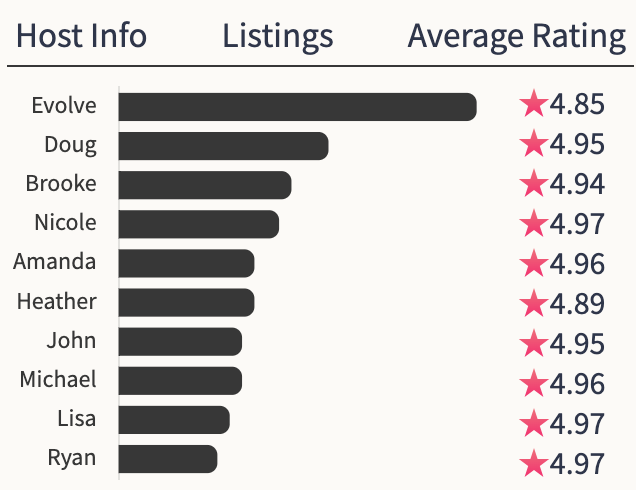Click the star icon in Doug's row

coord(534,144)
